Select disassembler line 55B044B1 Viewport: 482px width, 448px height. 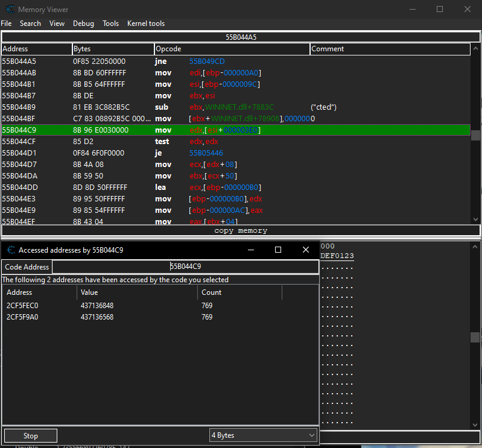(x=236, y=84)
